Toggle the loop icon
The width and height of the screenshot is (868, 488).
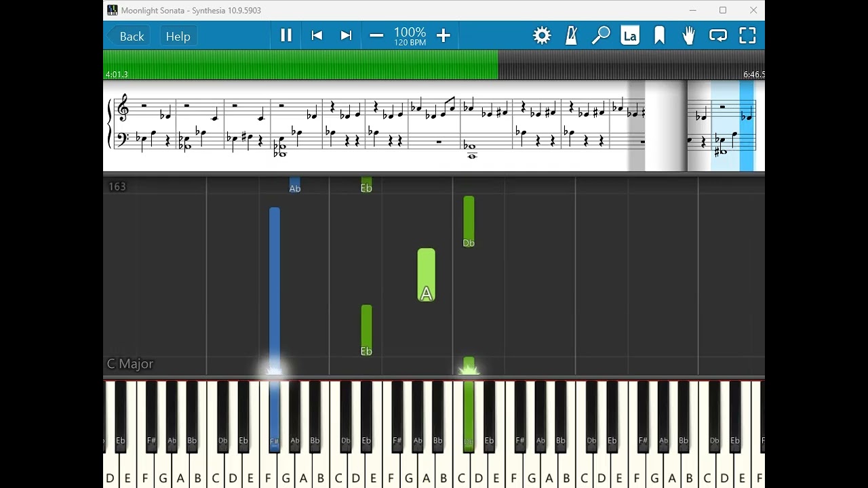(x=718, y=36)
